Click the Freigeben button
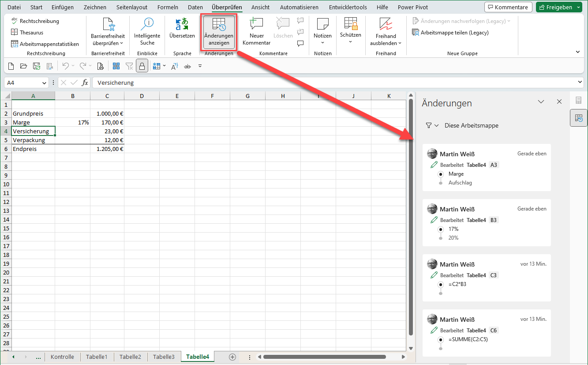Viewport: 588px width, 365px height. pos(555,7)
